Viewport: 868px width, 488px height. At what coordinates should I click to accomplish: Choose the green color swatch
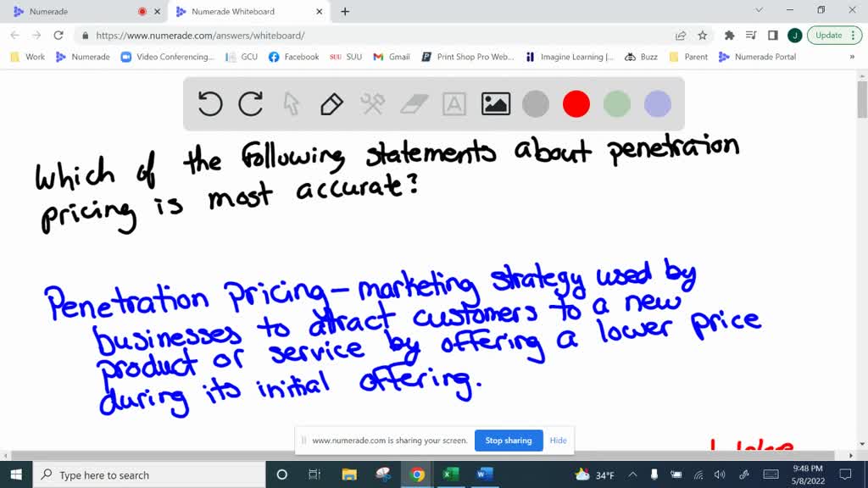(x=617, y=104)
